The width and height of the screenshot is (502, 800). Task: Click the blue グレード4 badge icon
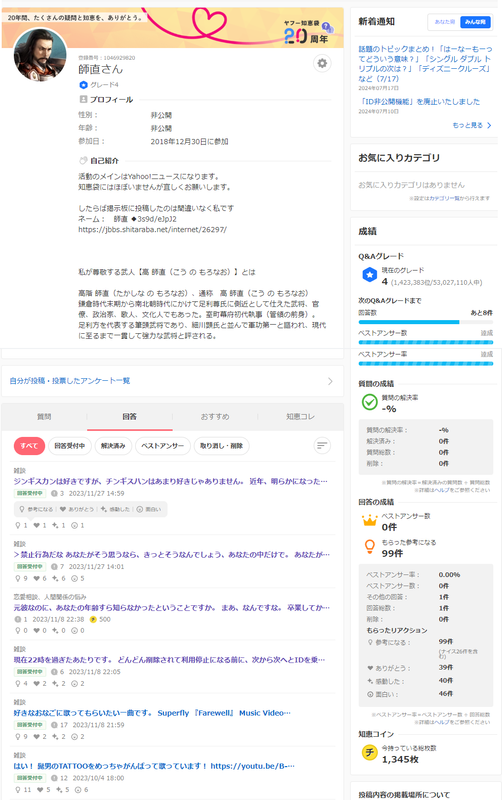[x=84, y=85]
